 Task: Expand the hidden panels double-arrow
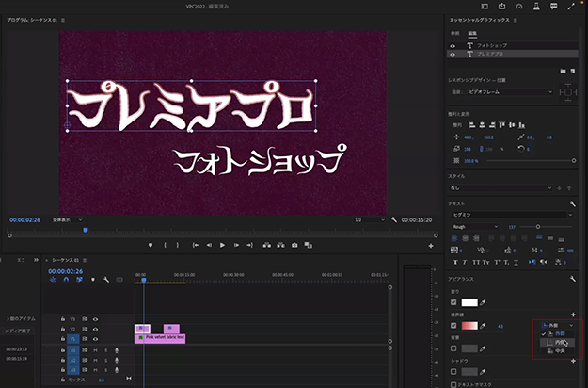(36, 260)
